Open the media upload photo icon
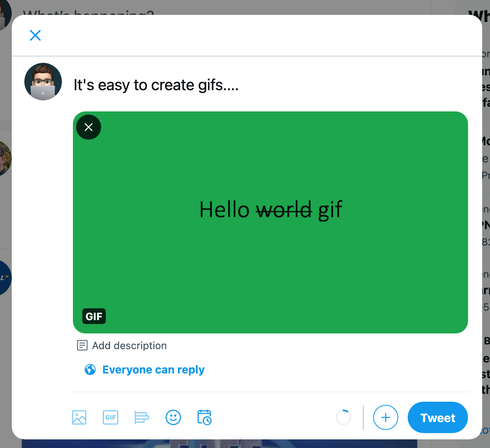The width and height of the screenshot is (490, 448). coord(79,417)
